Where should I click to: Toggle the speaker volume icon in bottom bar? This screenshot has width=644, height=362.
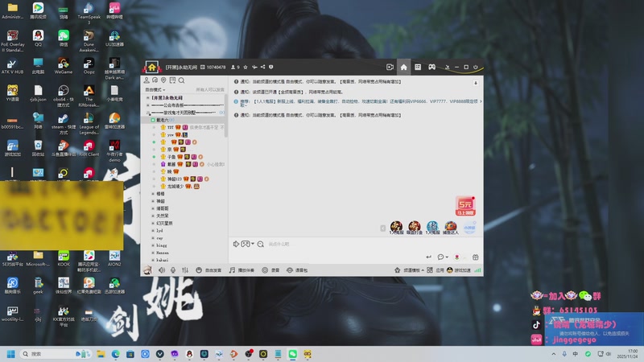point(162,270)
